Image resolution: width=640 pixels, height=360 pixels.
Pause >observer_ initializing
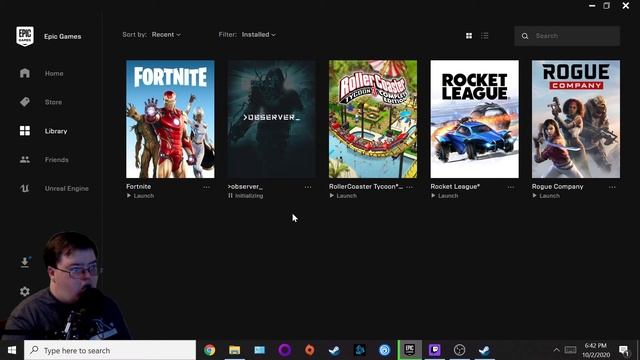tap(246, 196)
